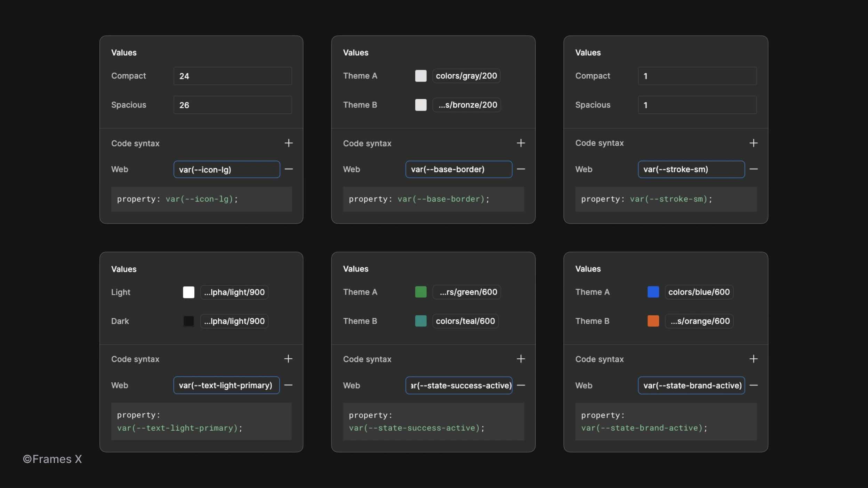Click the code snippet property: var(--icon-lg);
The width and height of the screenshot is (868, 488).
coord(201,199)
